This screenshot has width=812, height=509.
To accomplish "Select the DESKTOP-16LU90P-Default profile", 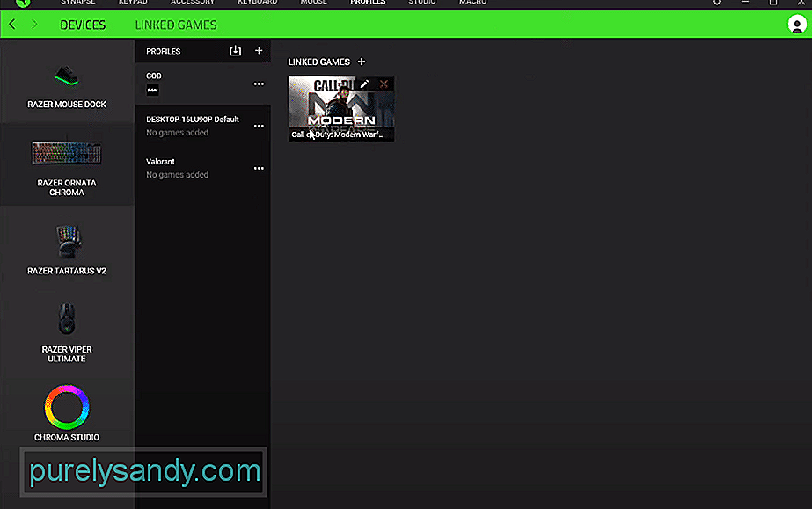I will pyautogui.click(x=202, y=126).
